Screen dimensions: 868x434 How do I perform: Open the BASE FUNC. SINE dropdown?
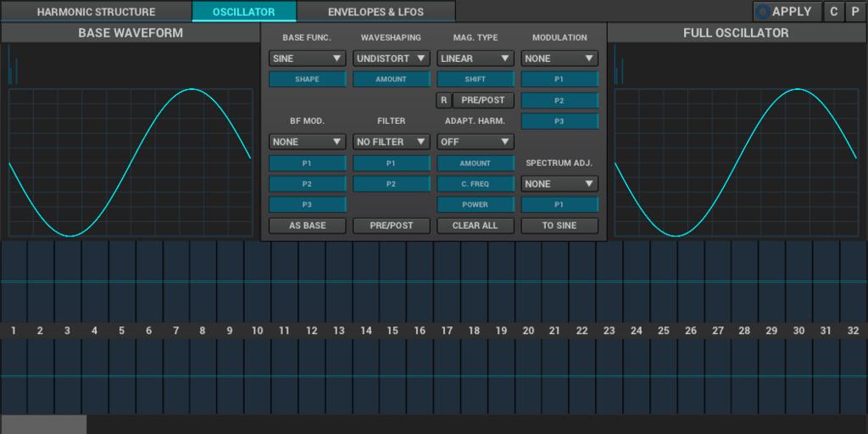pyautogui.click(x=307, y=58)
